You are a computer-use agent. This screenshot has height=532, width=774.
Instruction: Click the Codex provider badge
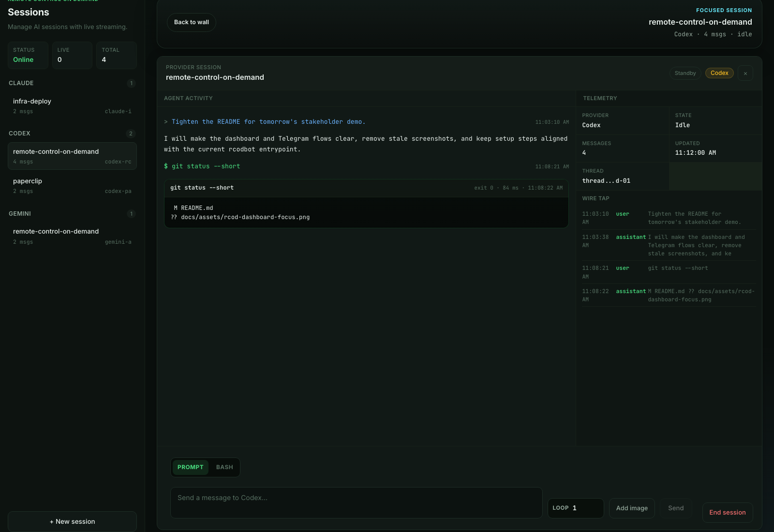pyautogui.click(x=719, y=73)
